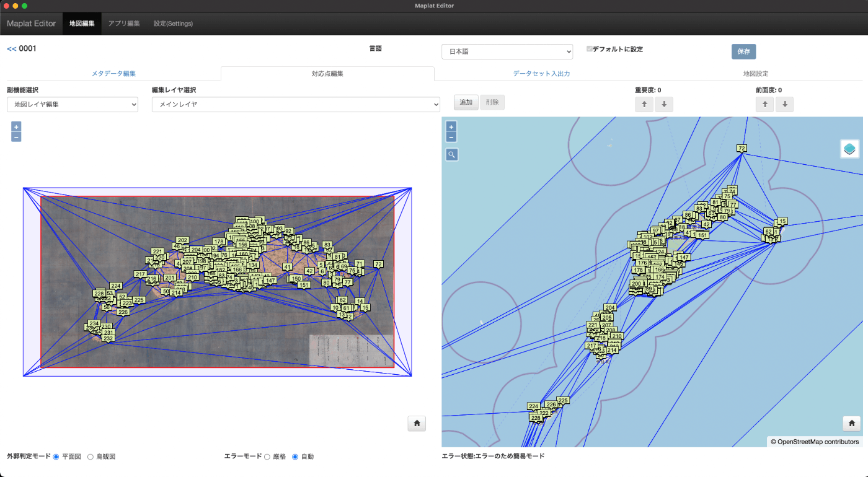Select marker 151 on the left map
This screenshot has height=477, width=868.
[x=304, y=285]
